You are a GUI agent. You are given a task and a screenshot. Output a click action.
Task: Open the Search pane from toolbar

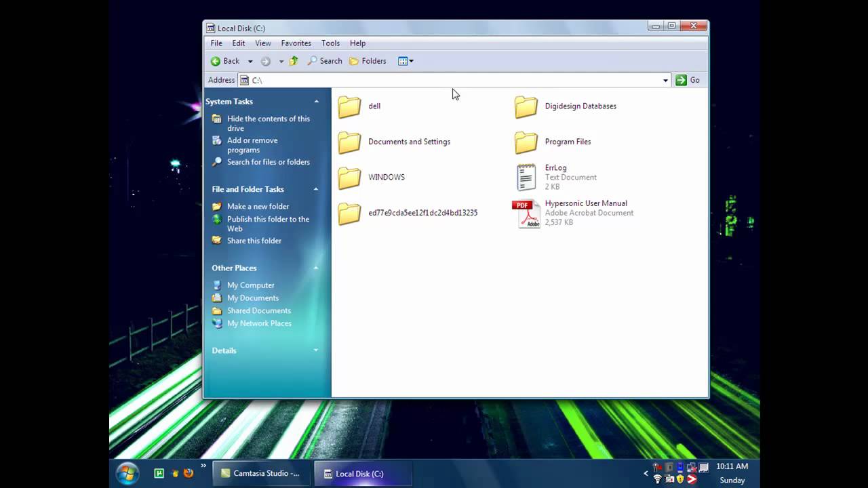coord(325,61)
